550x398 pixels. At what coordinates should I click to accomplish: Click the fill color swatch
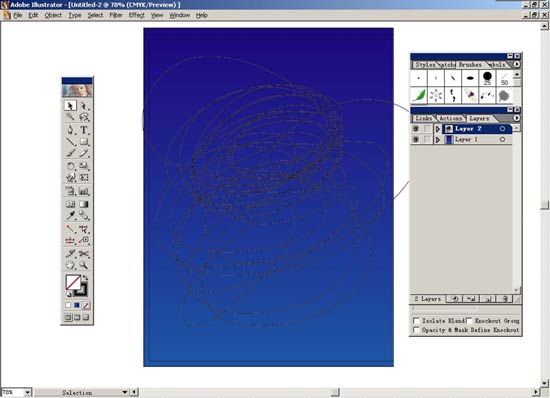73,282
